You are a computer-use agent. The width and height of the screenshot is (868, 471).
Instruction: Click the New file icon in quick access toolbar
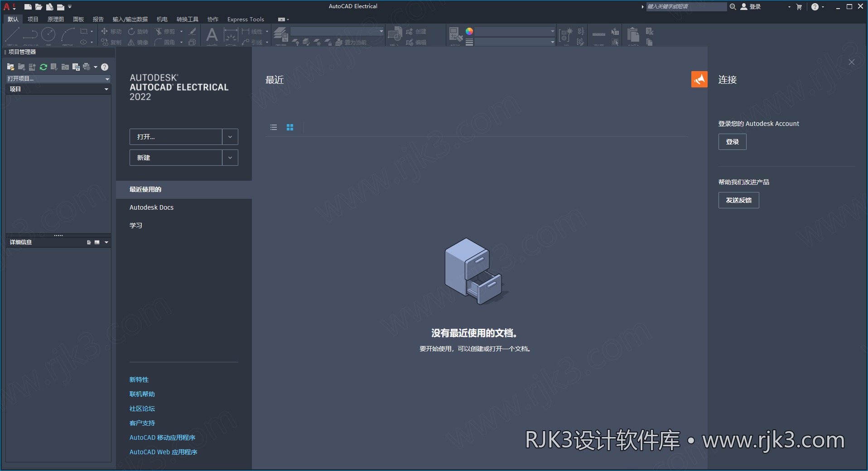[x=28, y=7]
